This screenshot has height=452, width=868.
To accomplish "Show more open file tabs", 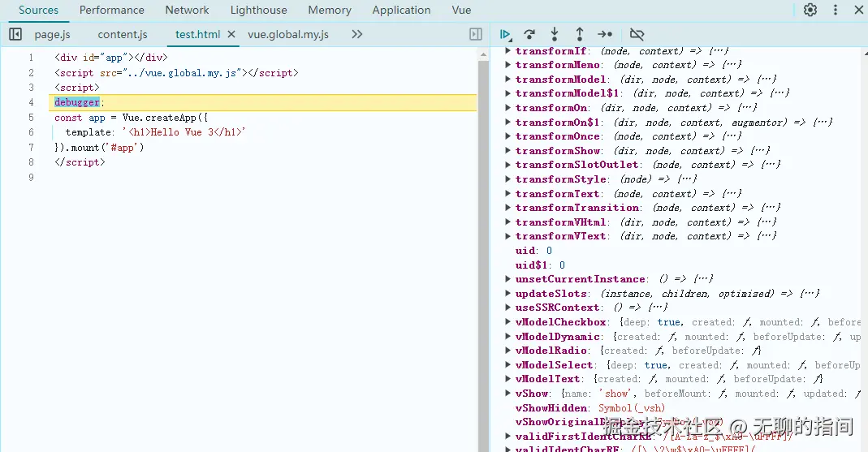I will 357,34.
